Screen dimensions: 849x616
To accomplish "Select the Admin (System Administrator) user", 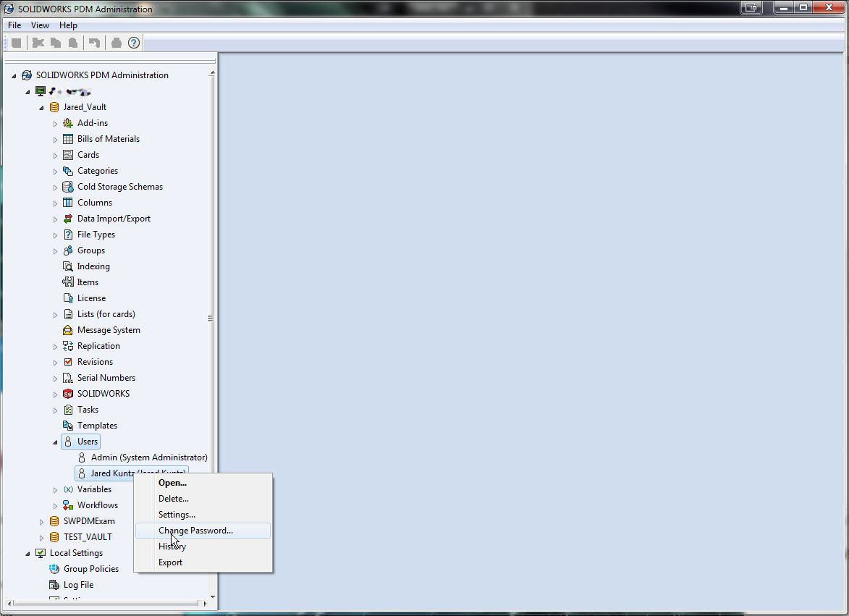I will tap(149, 457).
